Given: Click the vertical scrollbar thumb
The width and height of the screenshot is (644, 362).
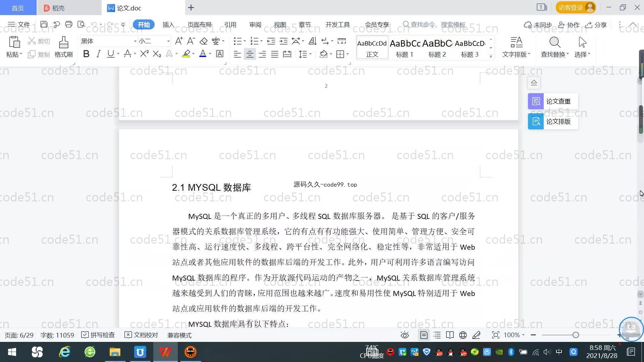Looking at the screenshot, I should click(x=641, y=120).
